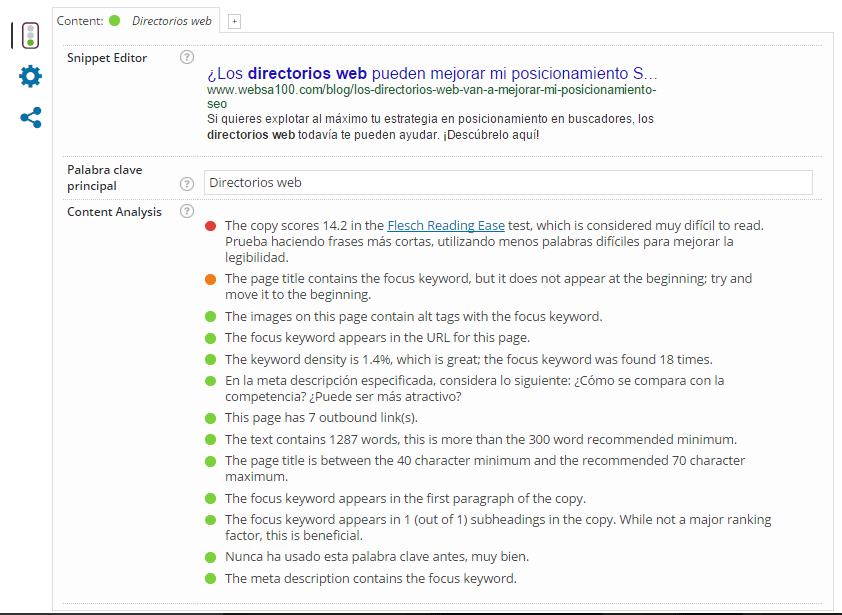This screenshot has width=842, height=615.
Task: Open the traffic light content analysis tab
Action: click(x=31, y=35)
